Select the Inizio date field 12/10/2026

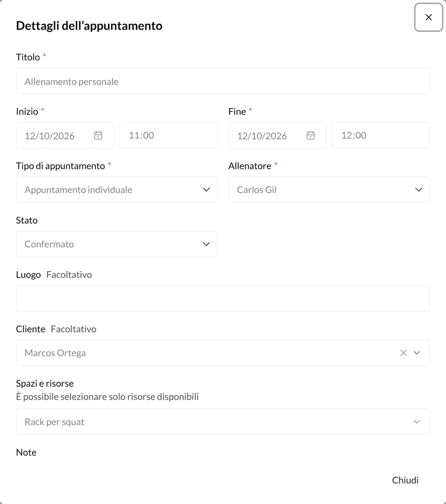(x=65, y=136)
